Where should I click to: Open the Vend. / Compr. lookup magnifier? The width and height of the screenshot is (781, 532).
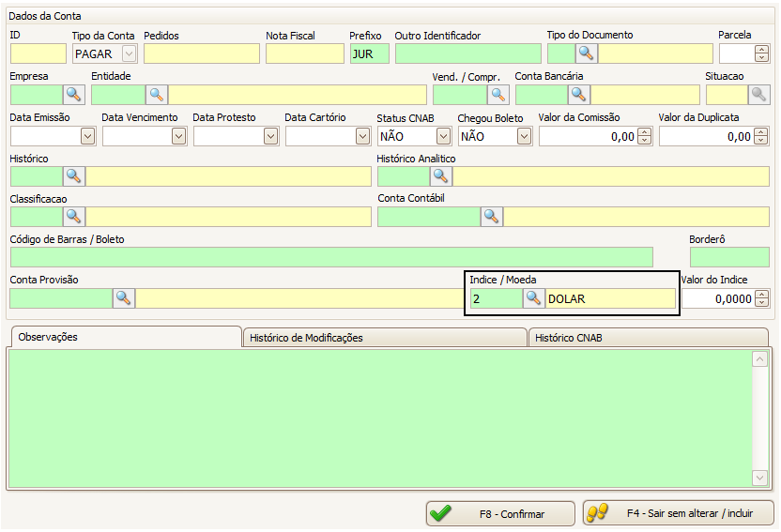[x=498, y=94]
